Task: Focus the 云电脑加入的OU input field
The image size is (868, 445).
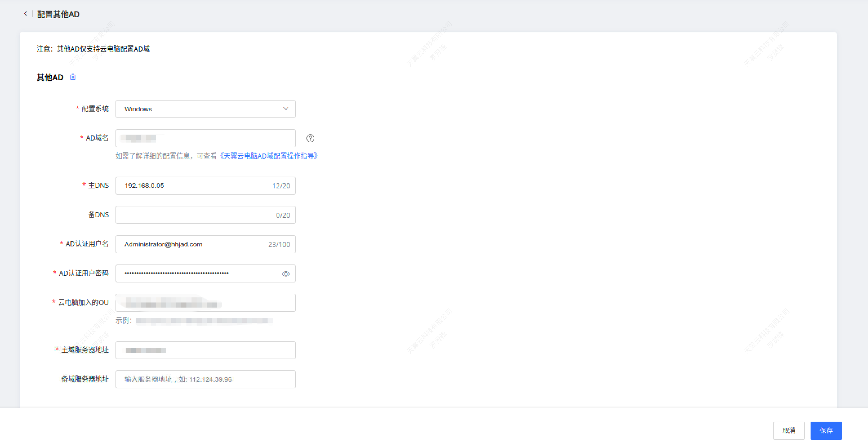Action: [205, 302]
